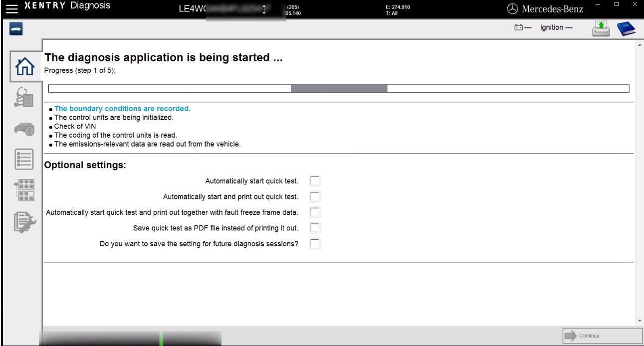Enable 'Save quick test as PDF file' option
Image resolution: width=644 pixels, height=346 pixels.
[x=315, y=228]
